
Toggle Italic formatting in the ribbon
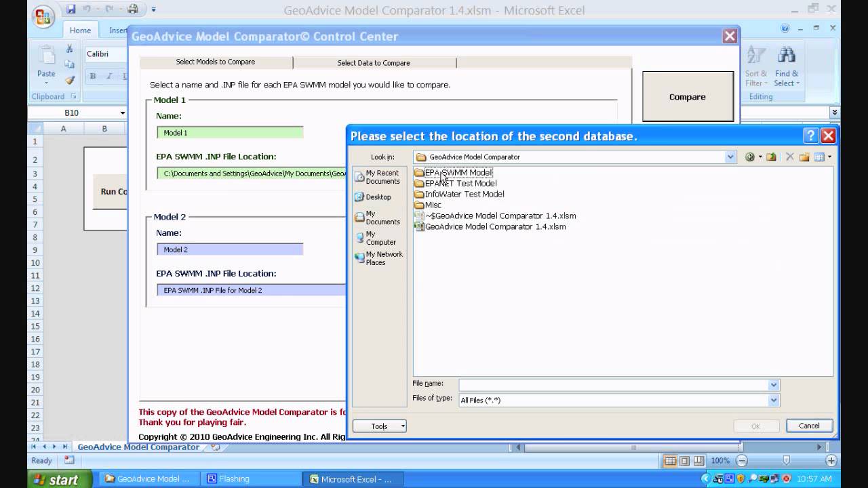click(108, 76)
